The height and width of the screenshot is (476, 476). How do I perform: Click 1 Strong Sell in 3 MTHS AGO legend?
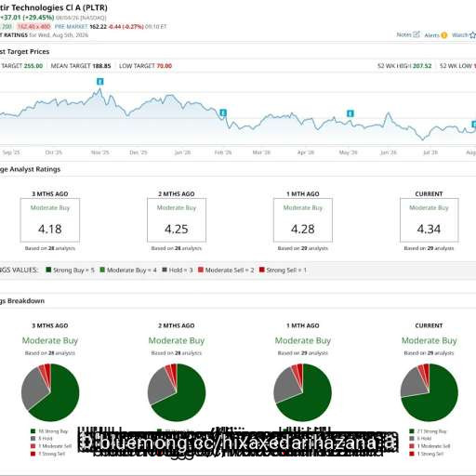(x=52, y=454)
